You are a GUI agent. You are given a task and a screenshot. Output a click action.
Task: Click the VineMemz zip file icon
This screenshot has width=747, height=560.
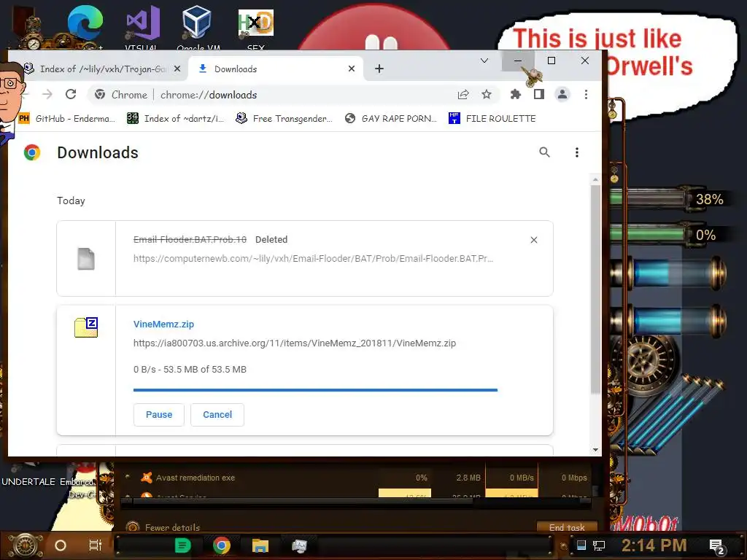click(86, 327)
